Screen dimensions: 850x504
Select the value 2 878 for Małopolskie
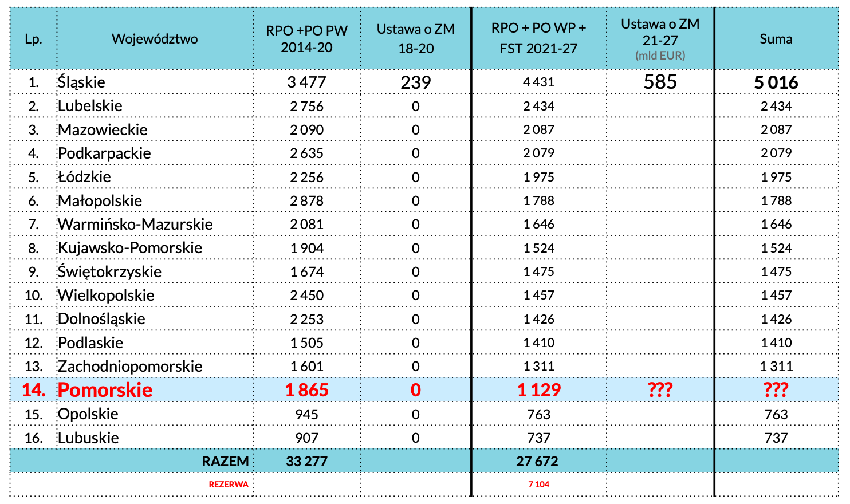tap(306, 201)
